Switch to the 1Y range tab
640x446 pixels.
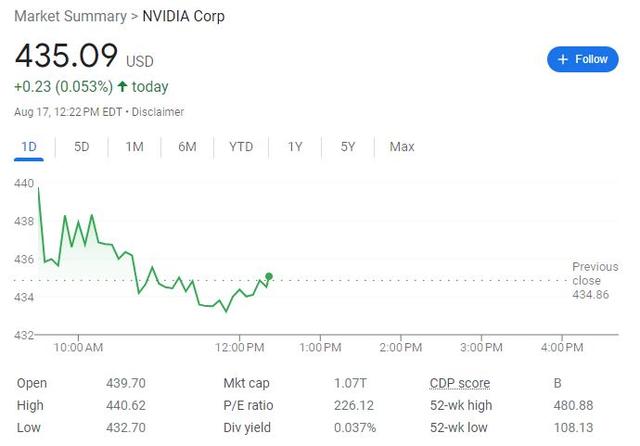pos(295,147)
